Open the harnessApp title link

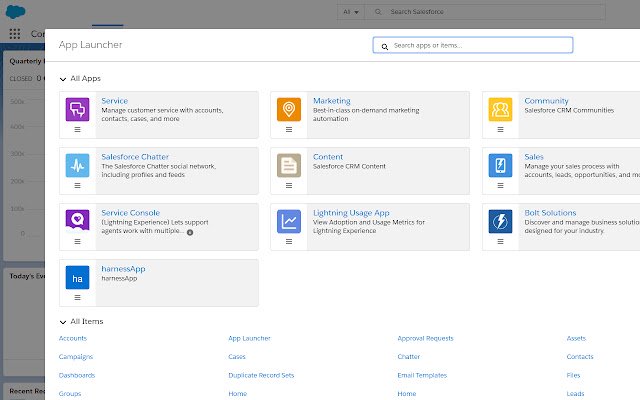point(123,269)
